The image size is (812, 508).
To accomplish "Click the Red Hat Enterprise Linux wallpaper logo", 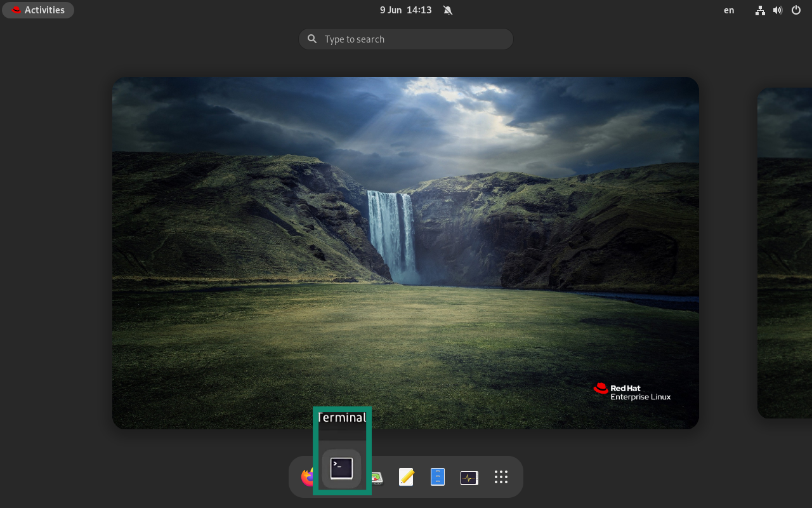I will (632, 392).
